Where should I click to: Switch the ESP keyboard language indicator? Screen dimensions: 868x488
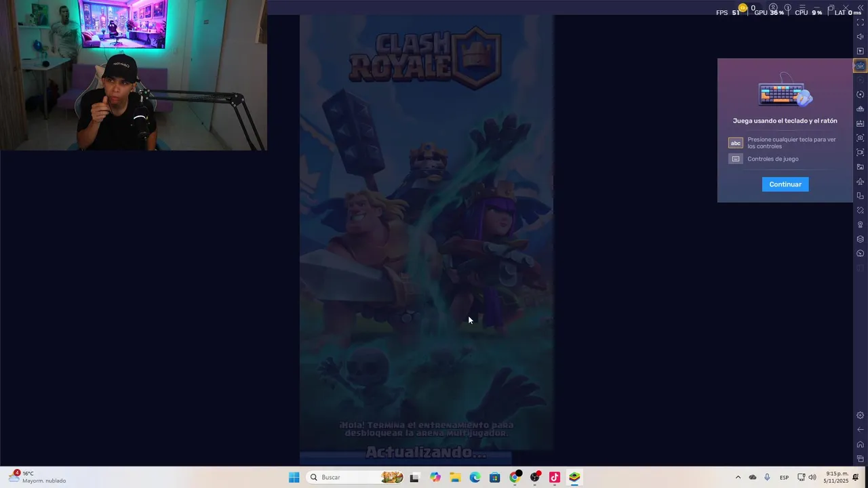click(x=784, y=478)
